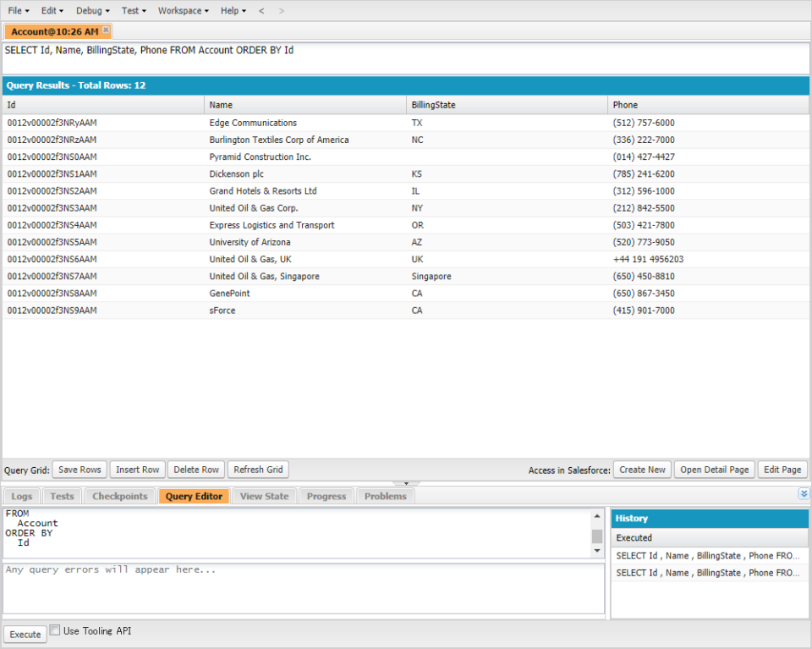Enable the Use Tooling API checkbox
The height and width of the screenshot is (649, 812).
pos(54,630)
